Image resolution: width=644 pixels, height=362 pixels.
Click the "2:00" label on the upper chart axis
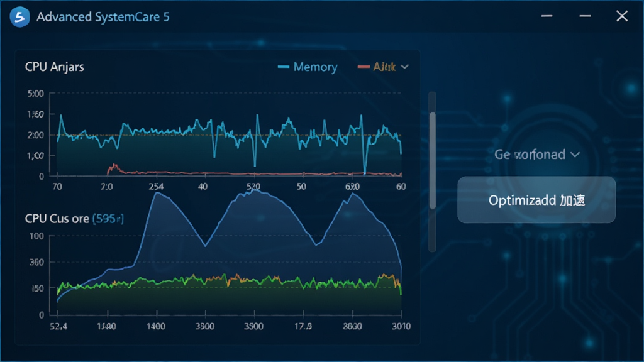point(36,135)
